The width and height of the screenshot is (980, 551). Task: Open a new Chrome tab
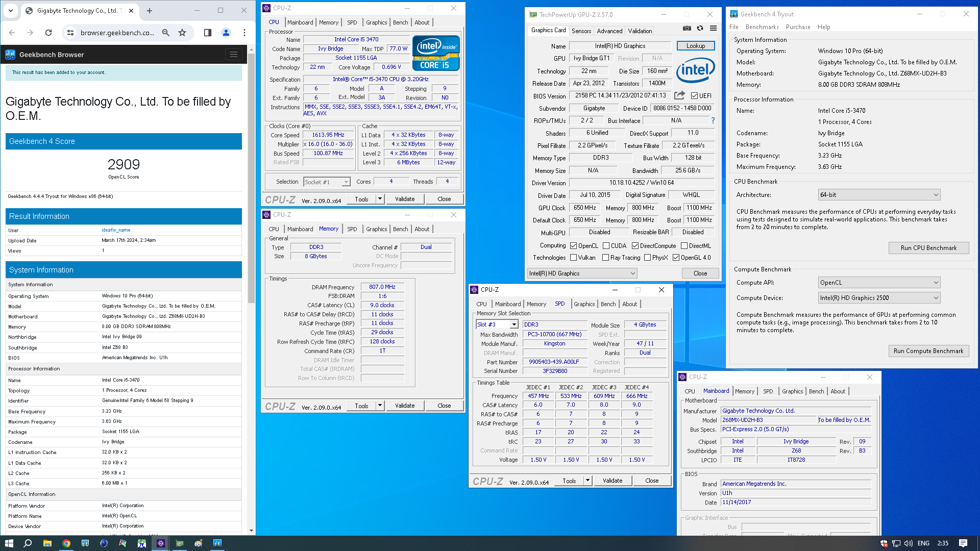click(x=150, y=10)
